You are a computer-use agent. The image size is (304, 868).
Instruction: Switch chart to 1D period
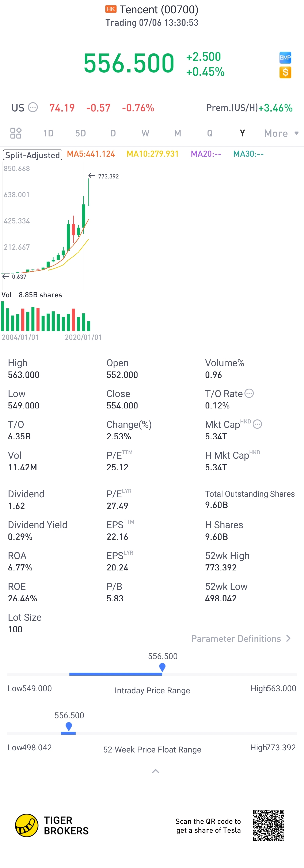coord(48,133)
